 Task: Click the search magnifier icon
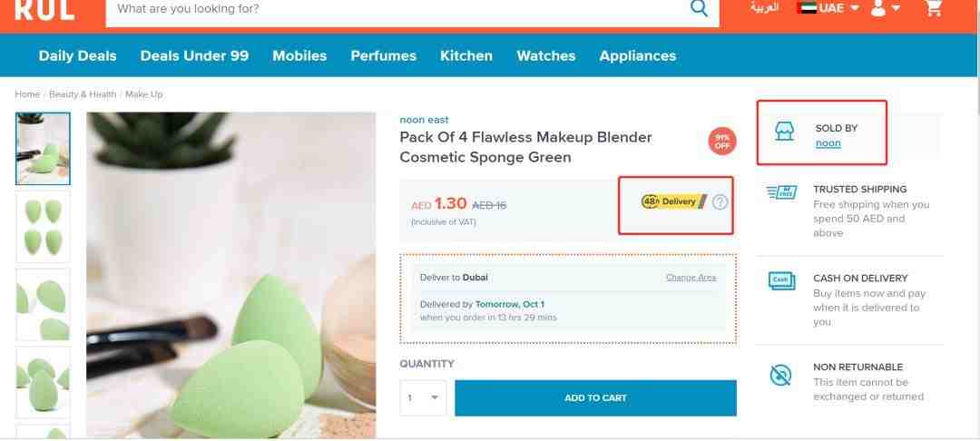click(x=699, y=8)
